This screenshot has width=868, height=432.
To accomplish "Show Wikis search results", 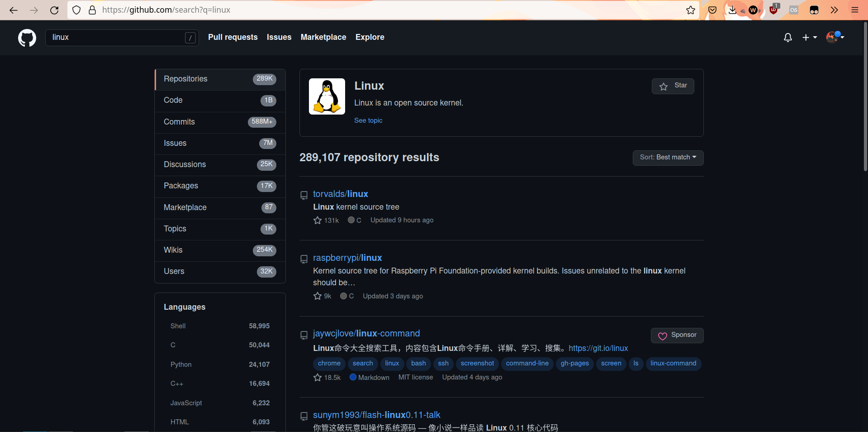I will [220, 250].
